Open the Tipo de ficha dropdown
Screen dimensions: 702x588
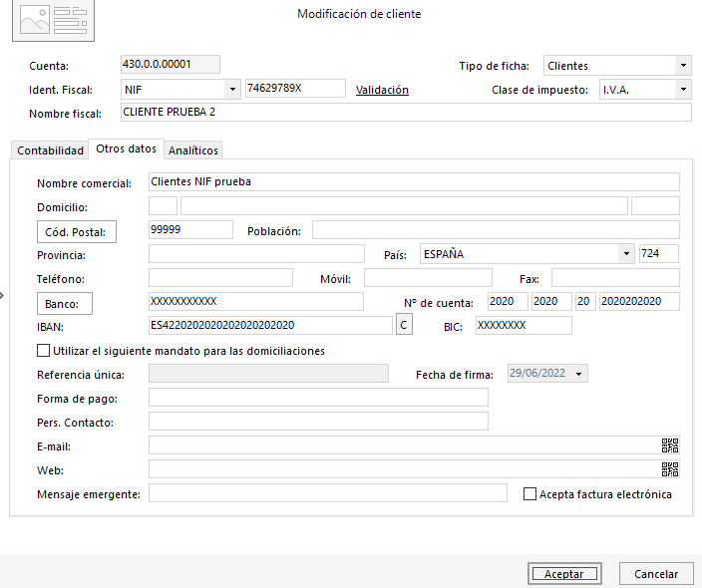[x=682, y=66]
